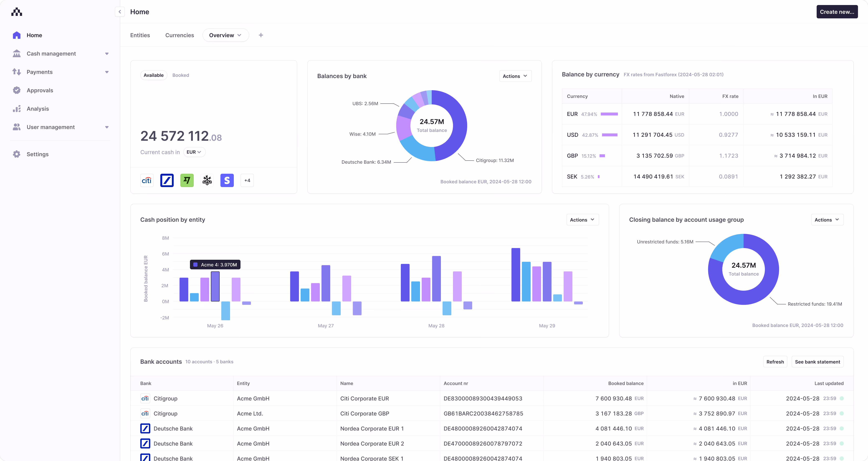Select the Payments sidebar icon
This screenshot has height=461, width=868.
[x=17, y=72]
